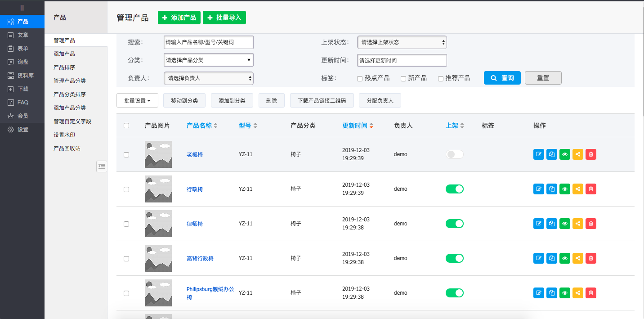Click the green eye preview icon for 律师椅
The image size is (644, 319).
(564, 223)
